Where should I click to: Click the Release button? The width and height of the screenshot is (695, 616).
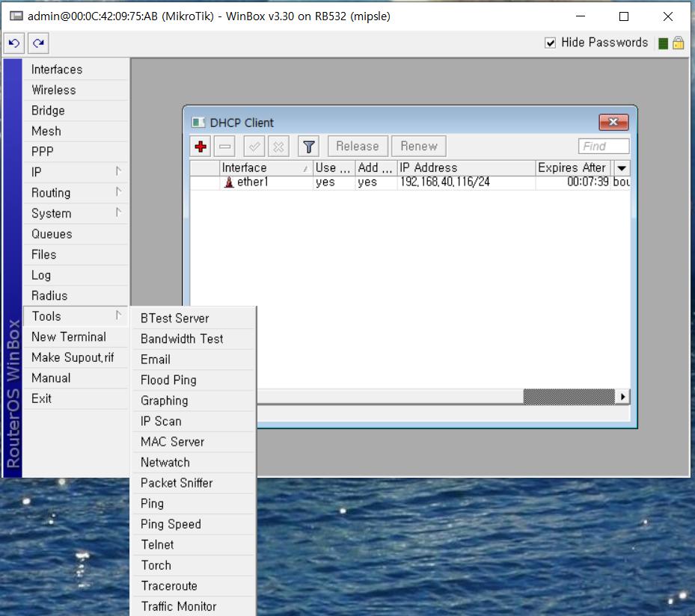click(x=358, y=146)
